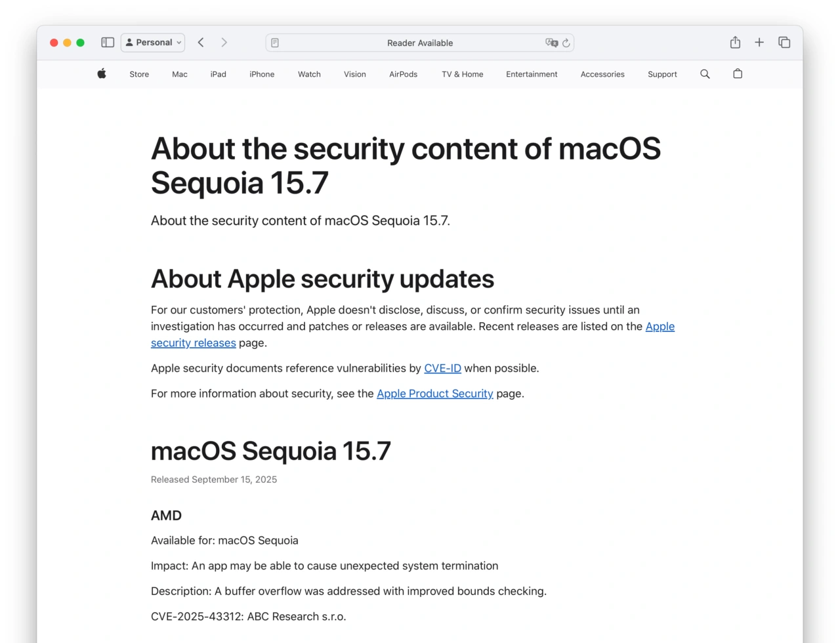
Task: Click the forward navigation chevron
Action: pyautogui.click(x=224, y=42)
